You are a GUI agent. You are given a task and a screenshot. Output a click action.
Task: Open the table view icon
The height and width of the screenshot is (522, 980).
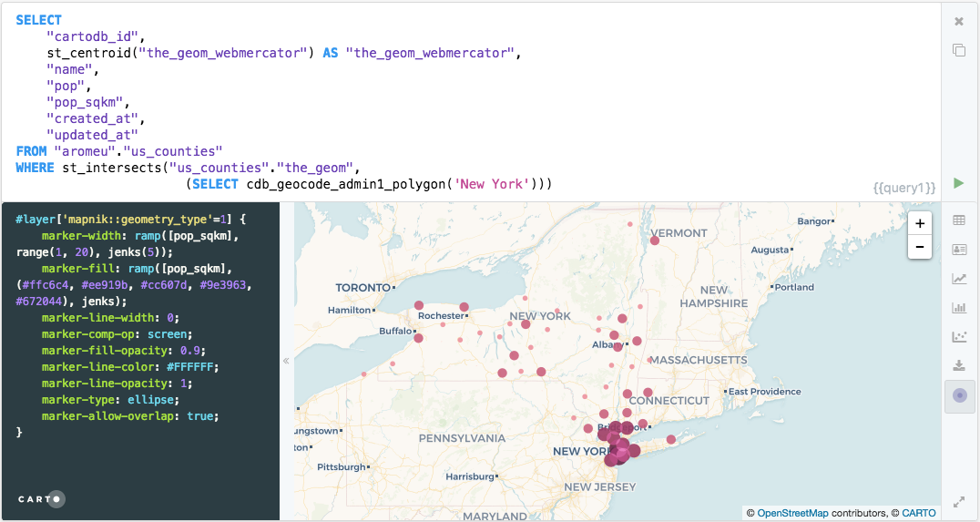(959, 220)
